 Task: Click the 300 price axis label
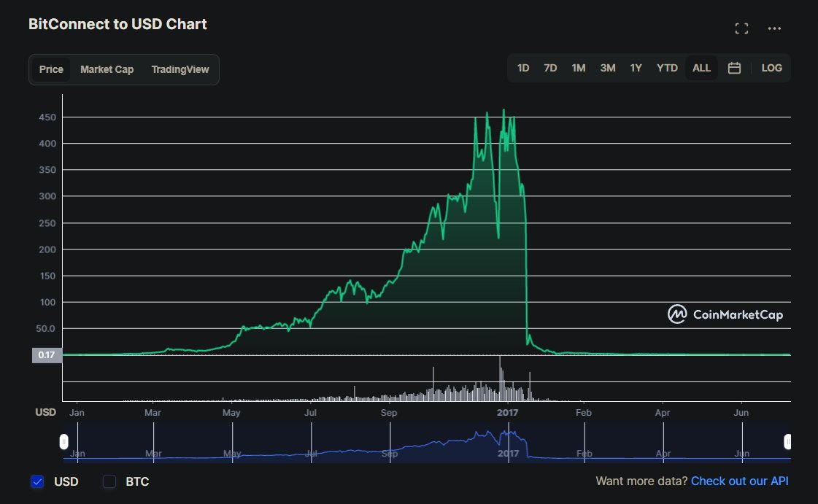click(x=47, y=196)
